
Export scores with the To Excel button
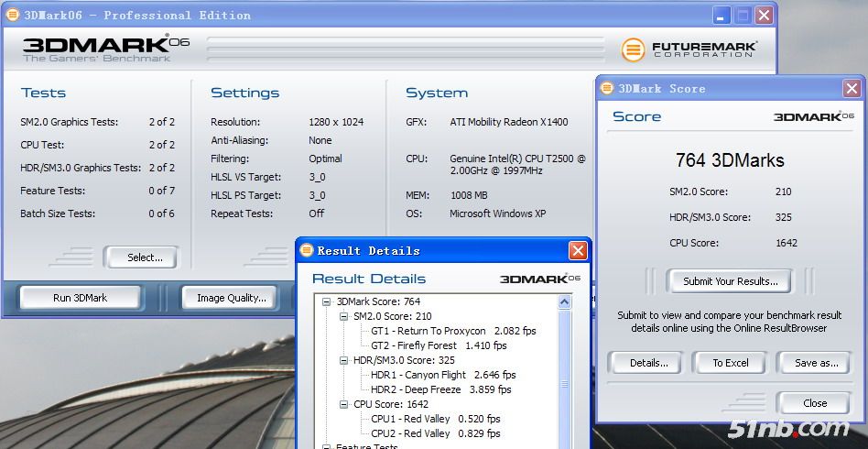pos(730,363)
